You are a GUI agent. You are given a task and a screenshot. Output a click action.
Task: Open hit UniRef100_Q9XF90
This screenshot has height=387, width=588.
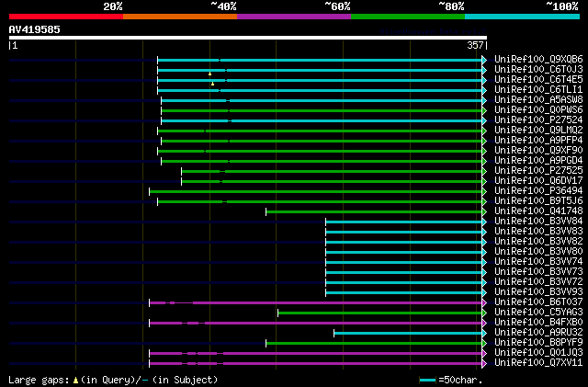click(538, 151)
